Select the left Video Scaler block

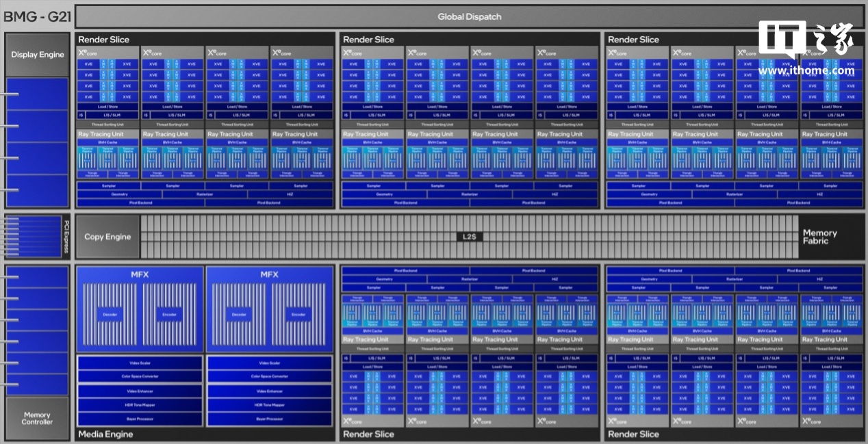point(140,363)
